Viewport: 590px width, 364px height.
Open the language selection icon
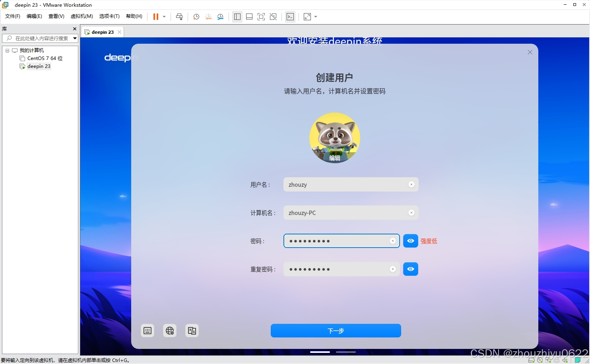point(192,331)
